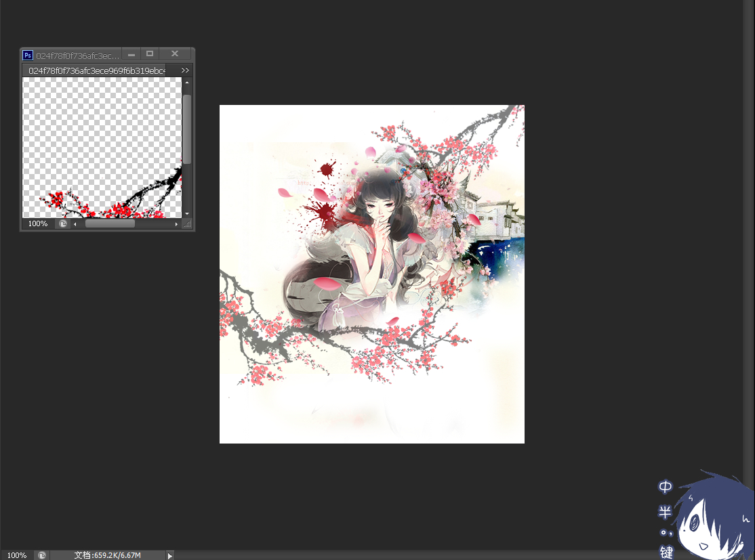Open the status bar info options arrow
The image size is (755, 560).
pyautogui.click(x=170, y=556)
